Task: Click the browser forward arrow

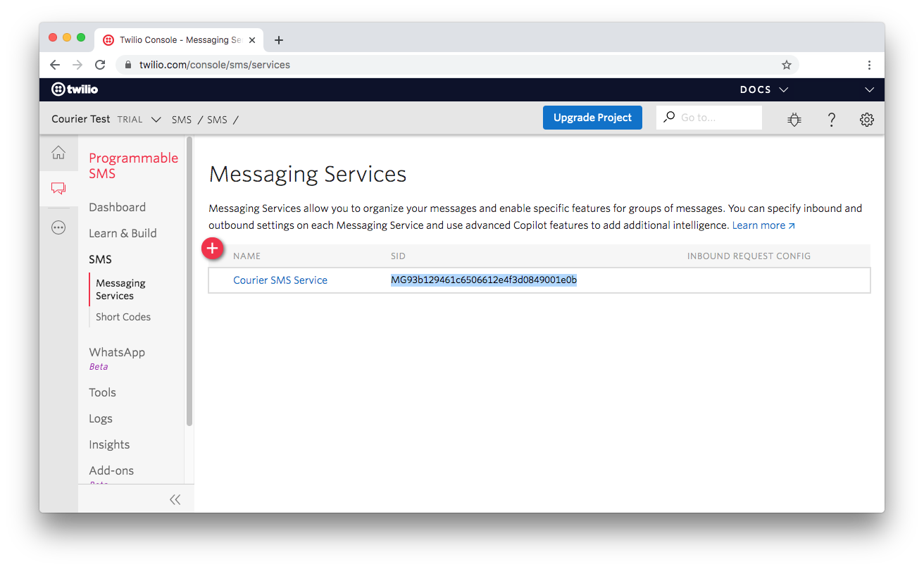Action: (x=77, y=65)
